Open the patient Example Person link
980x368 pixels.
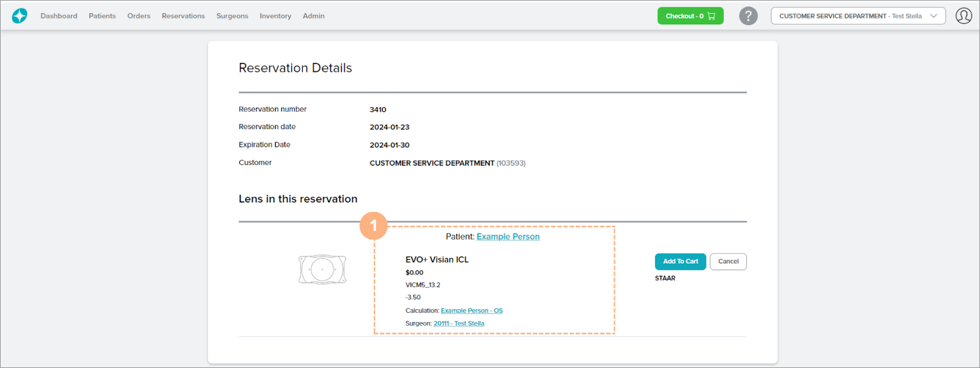508,237
